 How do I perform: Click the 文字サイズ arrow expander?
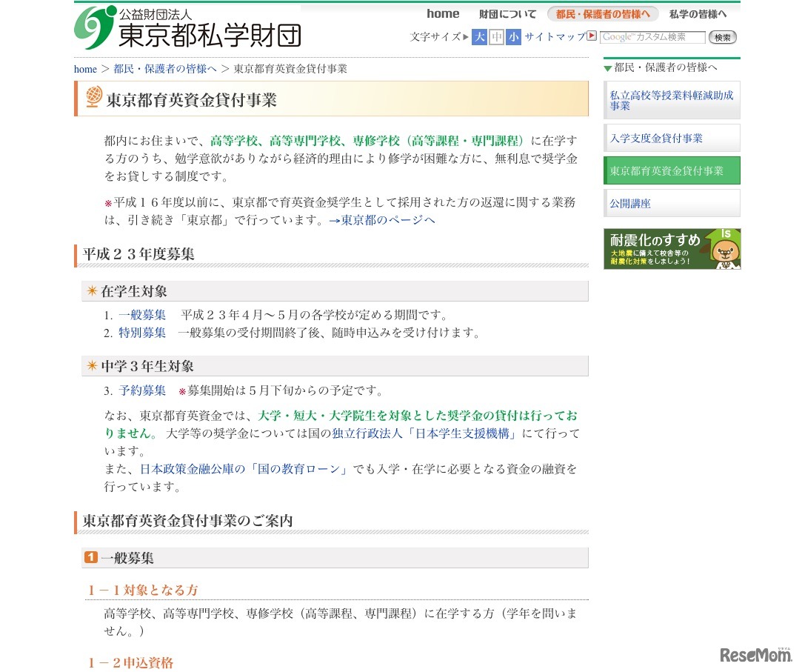[x=465, y=36]
